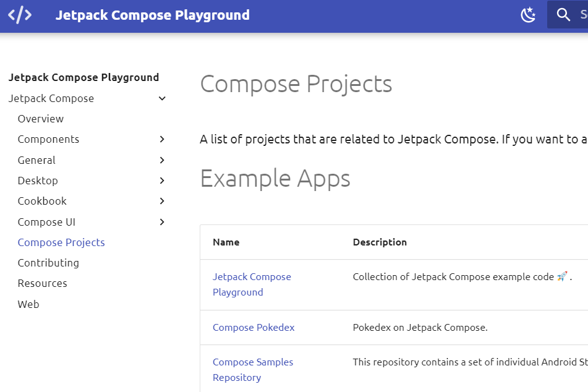588x392 pixels.
Task: Click 'Collection of Jetpack Compose example code' text
Action: (453, 277)
